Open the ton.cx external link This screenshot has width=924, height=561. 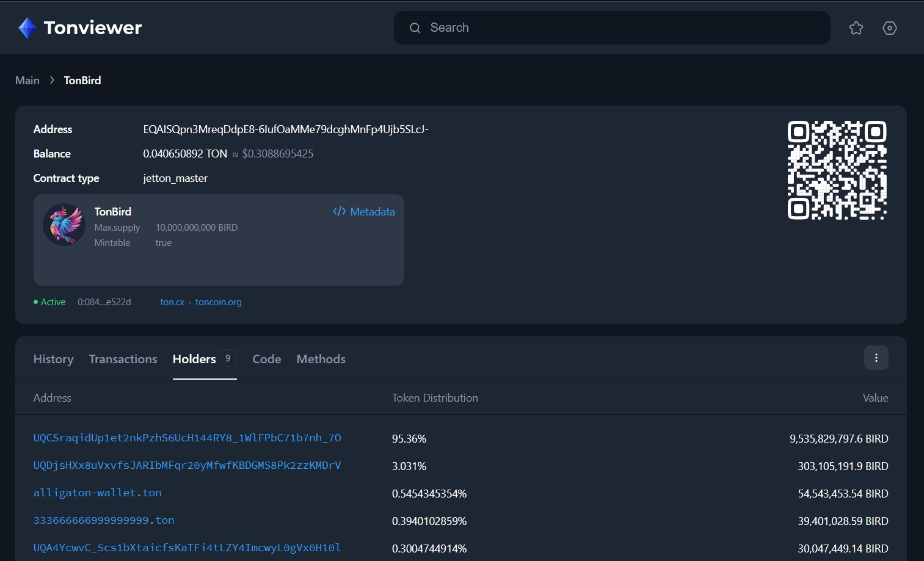172,302
